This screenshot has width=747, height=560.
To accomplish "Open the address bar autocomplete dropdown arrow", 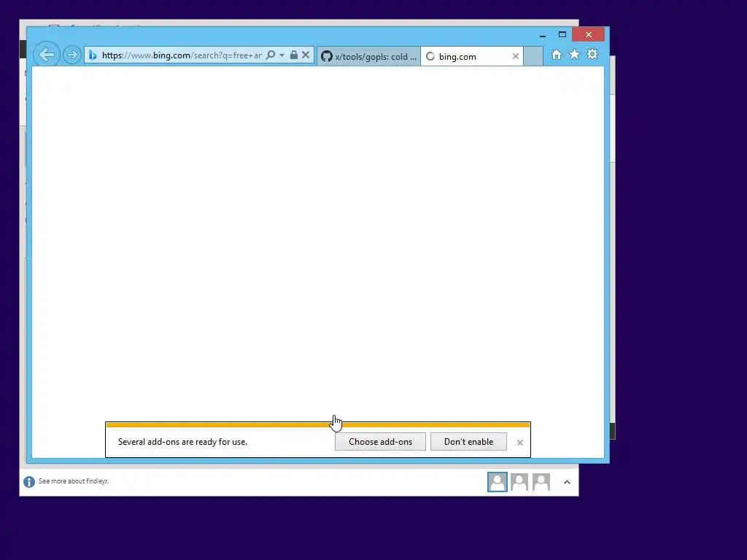I will (282, 55).
